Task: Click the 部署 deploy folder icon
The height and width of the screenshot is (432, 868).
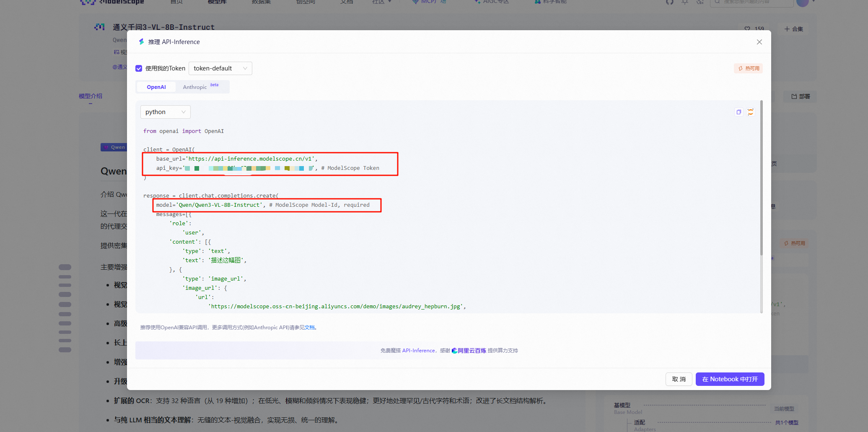Action: coord(794,96)
